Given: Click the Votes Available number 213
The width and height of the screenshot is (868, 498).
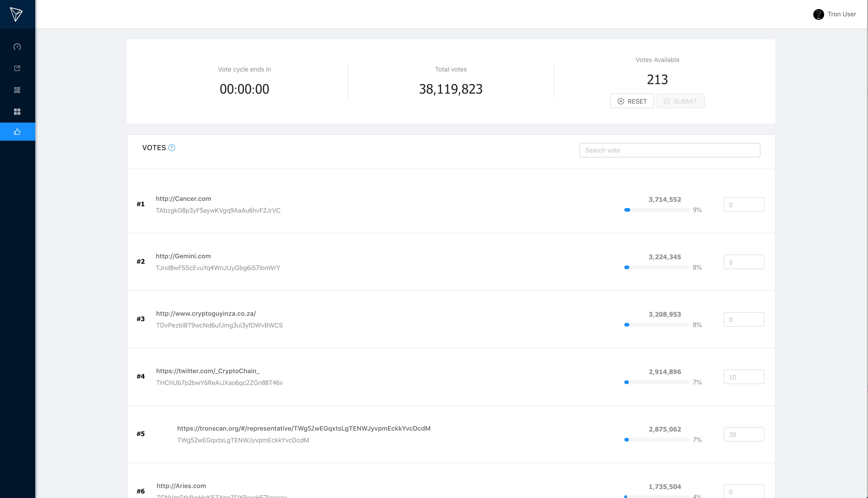Looking at the screenshot, I should click(x=657, y=80).
